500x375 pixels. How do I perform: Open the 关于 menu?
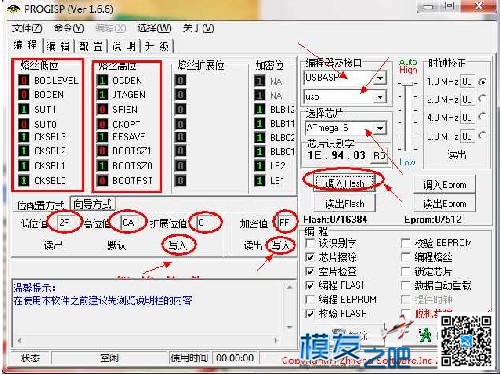[198, 28]
